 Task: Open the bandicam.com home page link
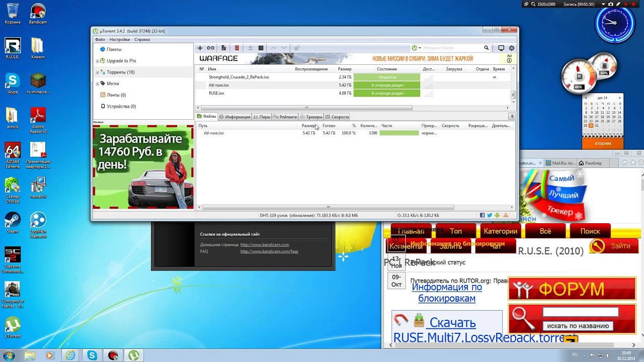coord(265,244)
